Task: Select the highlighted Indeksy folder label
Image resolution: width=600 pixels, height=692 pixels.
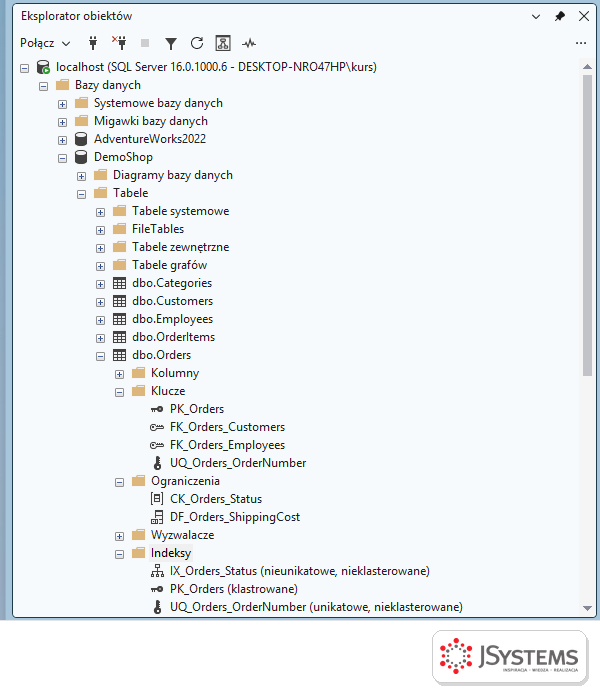Action: 171,553
